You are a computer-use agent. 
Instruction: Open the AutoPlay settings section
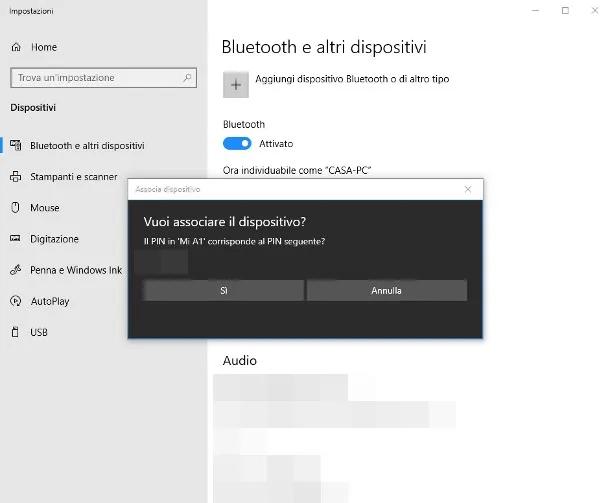50,301
